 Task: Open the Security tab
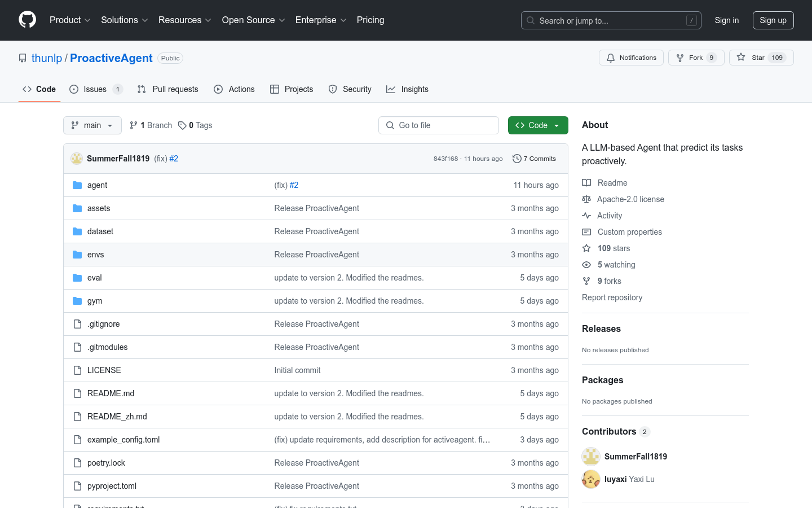coord(350,89)
